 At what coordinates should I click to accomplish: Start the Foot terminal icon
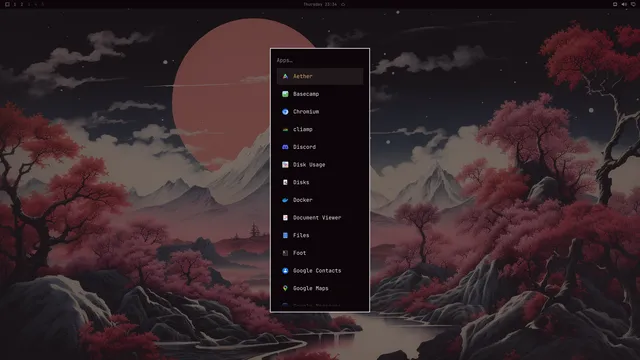285,253
